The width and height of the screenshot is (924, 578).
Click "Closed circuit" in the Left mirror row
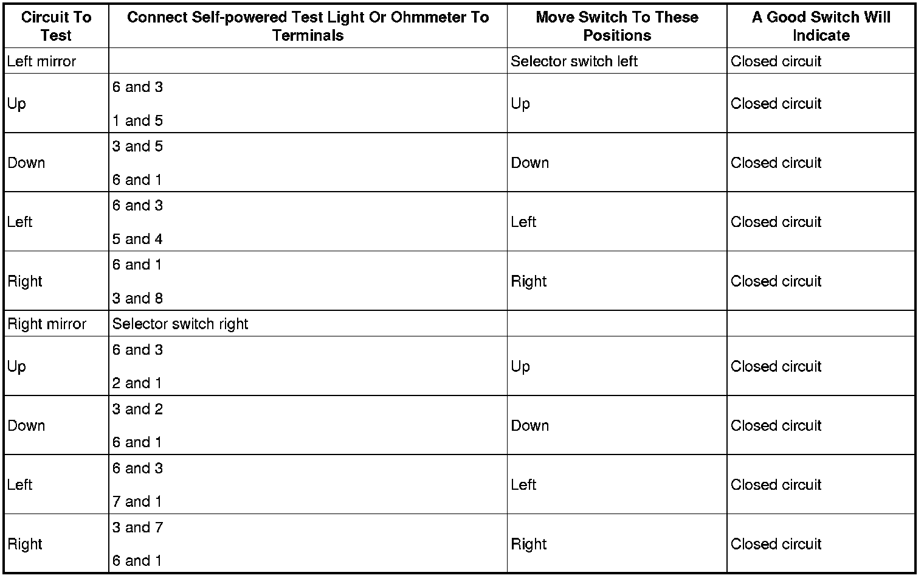776,61
